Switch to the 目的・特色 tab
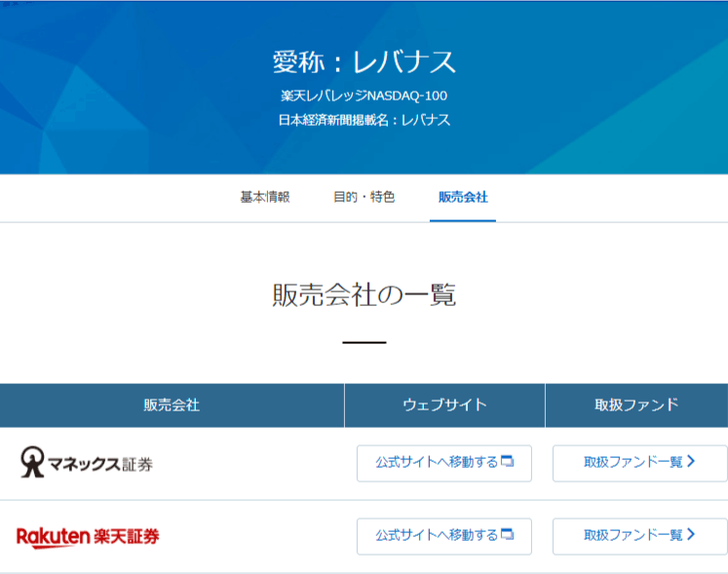Screen dimensions: 728x574 tap(364, 198)
